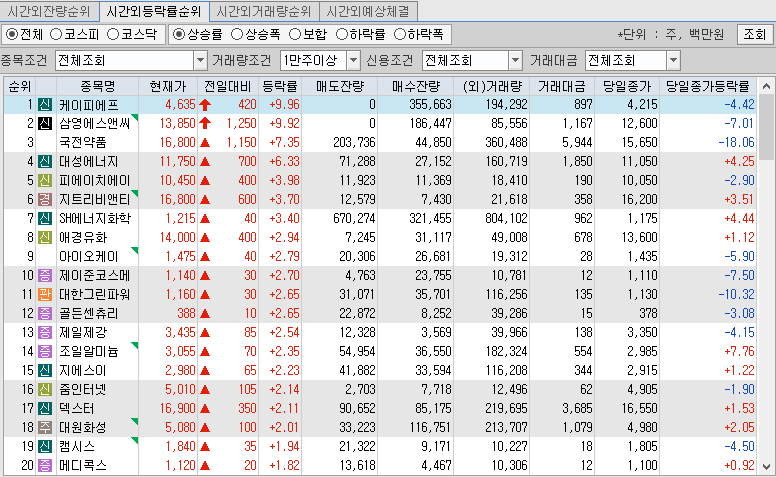Click the 증 badge icon beside 제이준코스메
The height and width of the screenshot is (477, 776).
point(45,276)
